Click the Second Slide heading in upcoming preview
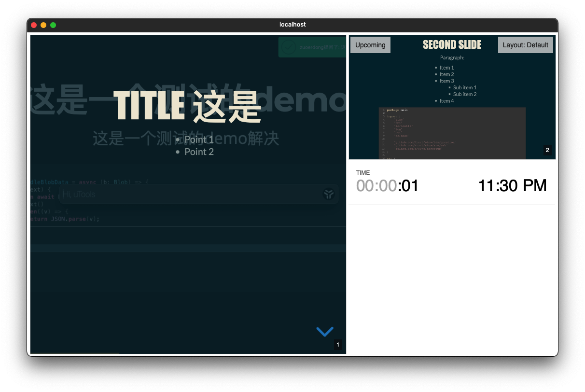Viewport: 585px width, 392px height. click(x=452, y=45)
